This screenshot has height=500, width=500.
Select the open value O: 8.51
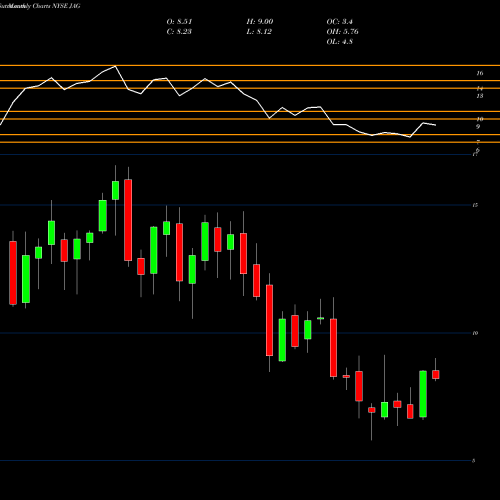pos(179,22)
